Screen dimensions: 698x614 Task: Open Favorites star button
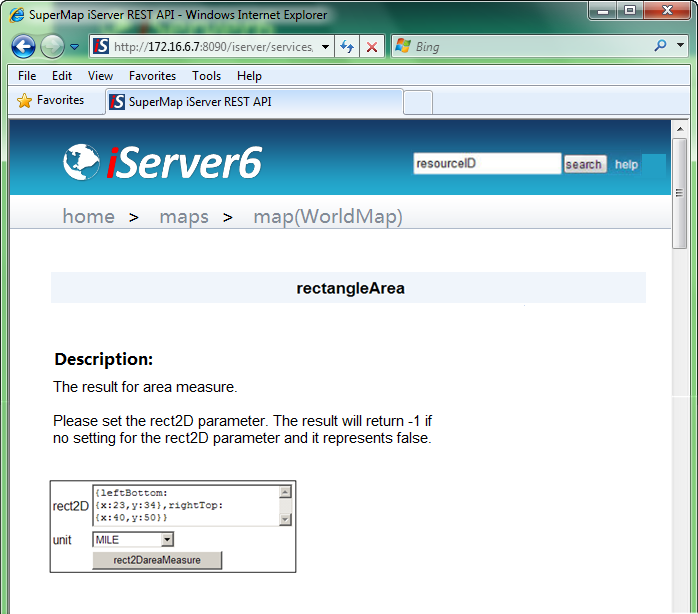point(51,101)
